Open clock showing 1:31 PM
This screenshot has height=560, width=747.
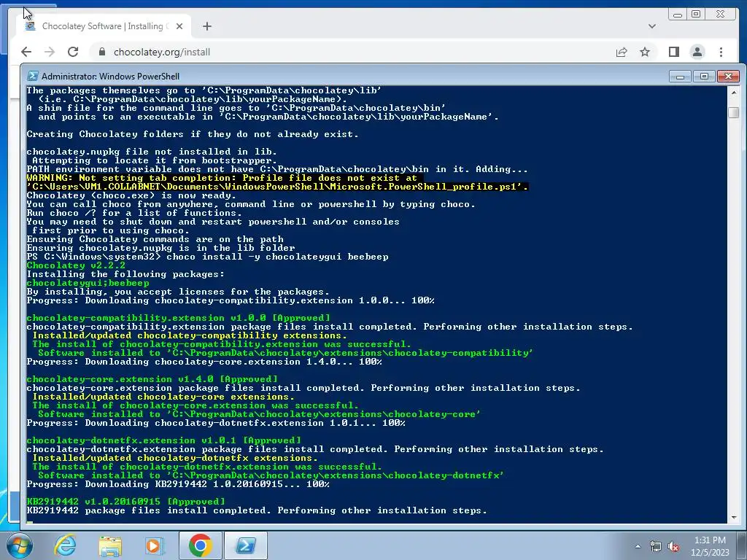(710, 546)
